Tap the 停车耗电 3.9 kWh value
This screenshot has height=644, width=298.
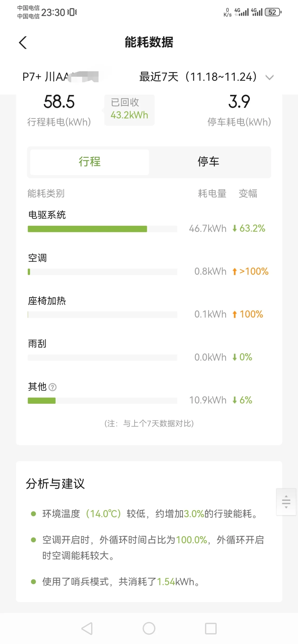tap(239, 102)
